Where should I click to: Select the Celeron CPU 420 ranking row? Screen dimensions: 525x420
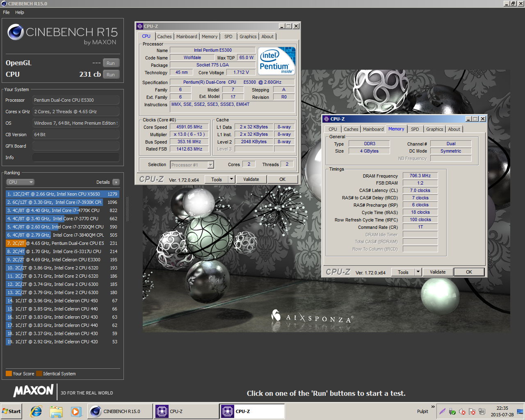[x=62, y=342]
